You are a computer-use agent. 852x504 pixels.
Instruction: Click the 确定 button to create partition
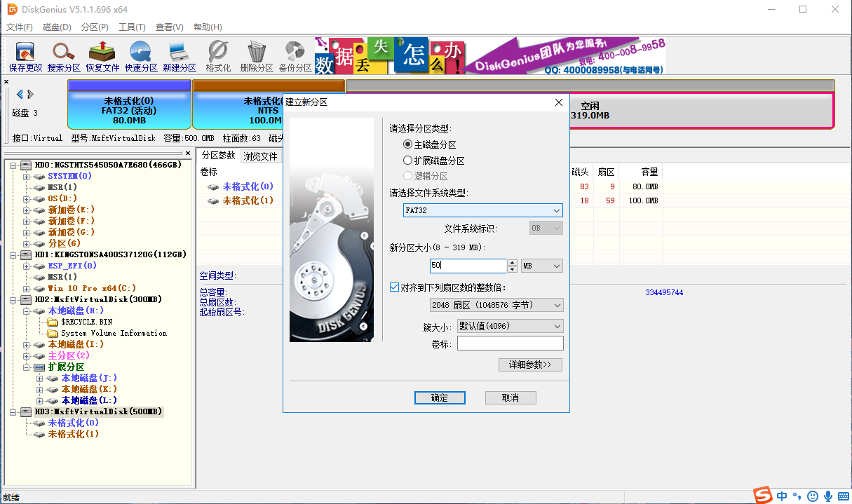coord(440,397)
